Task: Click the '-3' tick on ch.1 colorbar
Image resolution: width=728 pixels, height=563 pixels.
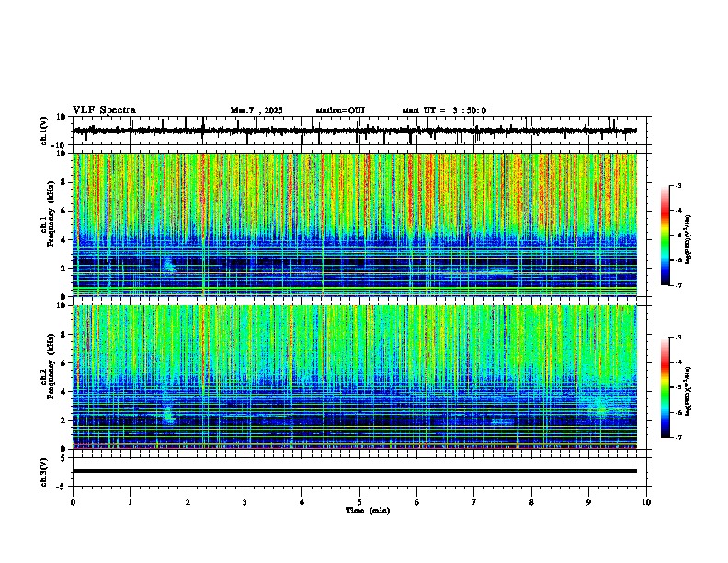Action: tap(677, 185)
